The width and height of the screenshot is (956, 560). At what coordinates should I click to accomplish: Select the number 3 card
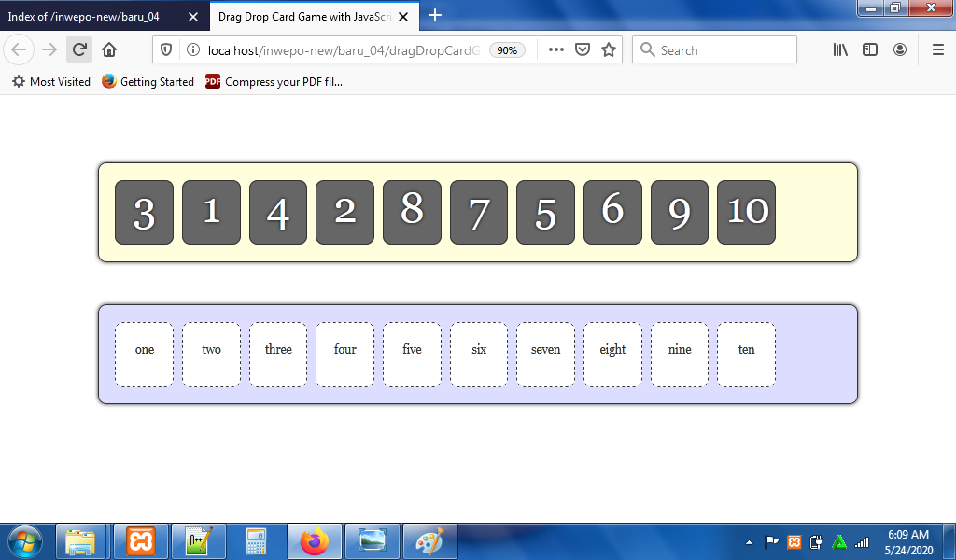[x=145, y=212]
